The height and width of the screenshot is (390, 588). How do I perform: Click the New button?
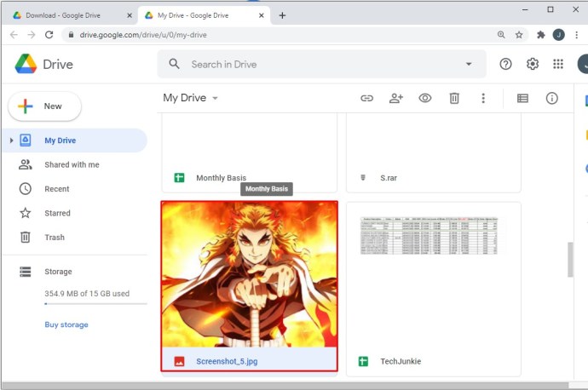pyautogui.click(x=44, y=106)
